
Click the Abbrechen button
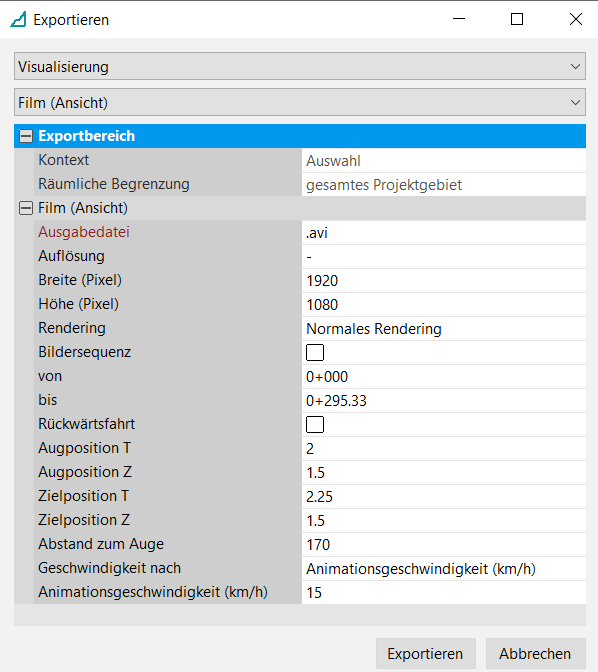[535, 654]
